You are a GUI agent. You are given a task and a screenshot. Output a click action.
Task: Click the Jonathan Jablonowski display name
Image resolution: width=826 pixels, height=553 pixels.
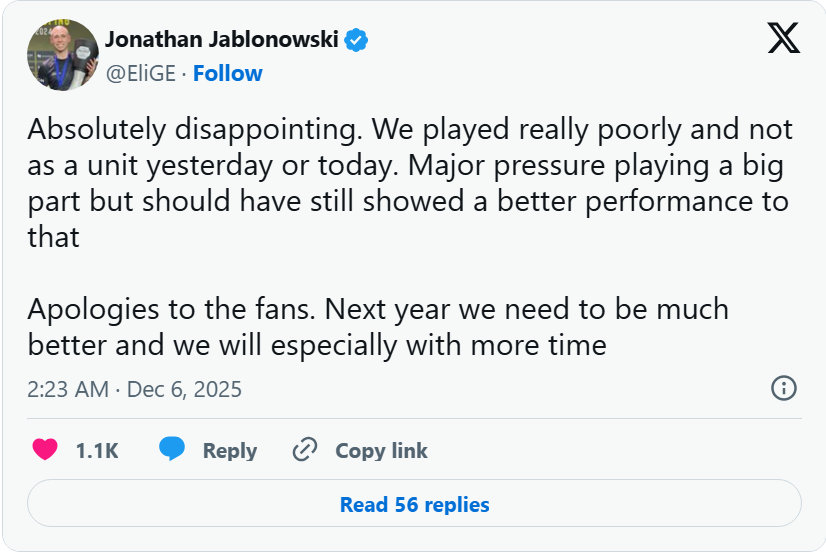click(222, 40)
